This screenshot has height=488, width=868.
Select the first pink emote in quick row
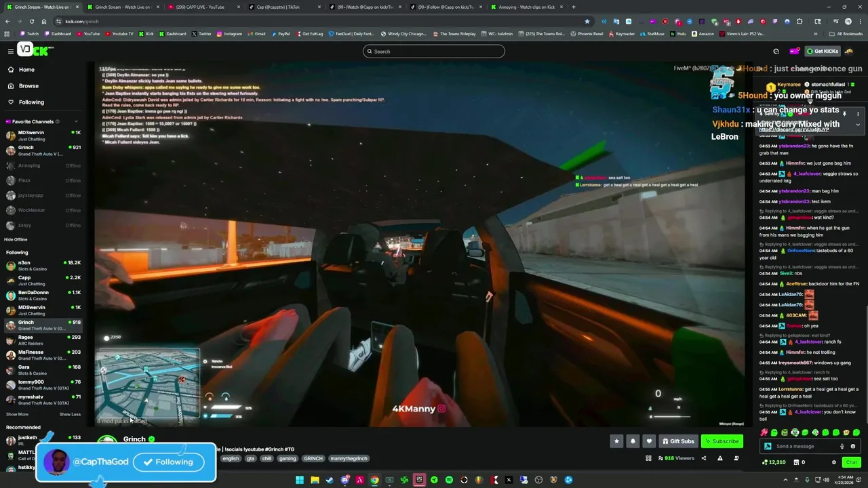tap(764, 432)
